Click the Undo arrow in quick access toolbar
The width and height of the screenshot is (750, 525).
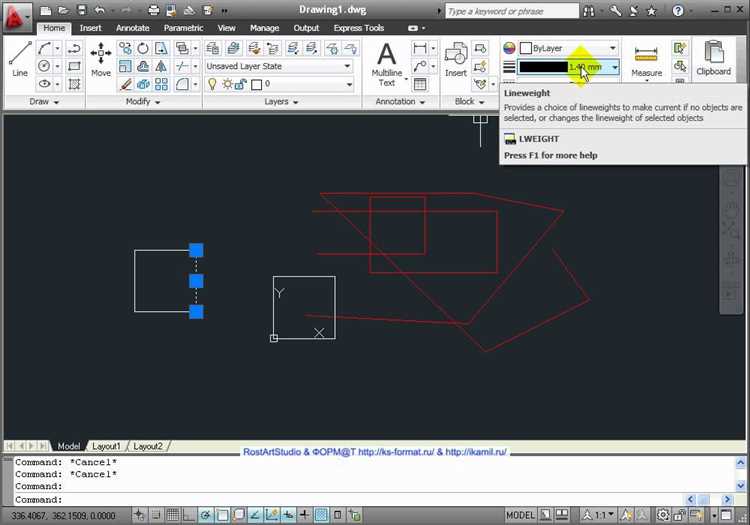pyautogui.click(x=99, y=10)
